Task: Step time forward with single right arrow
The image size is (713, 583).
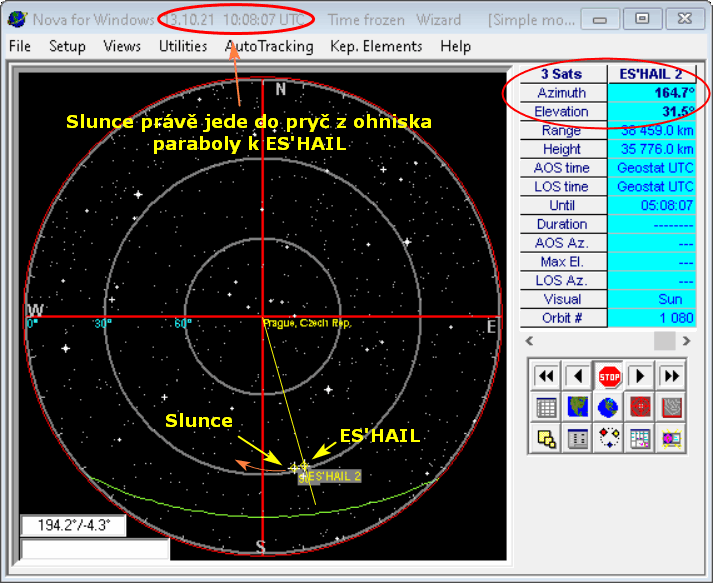Action: coord(640,376)
